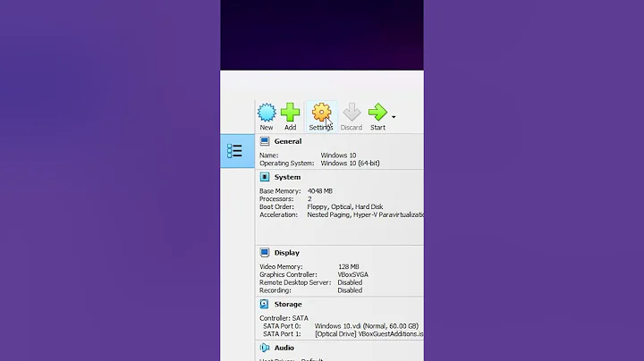This screenshot has height=361, width=644.
Task: Select the "128 MB" video memory value
Action: tap(348, 267)
